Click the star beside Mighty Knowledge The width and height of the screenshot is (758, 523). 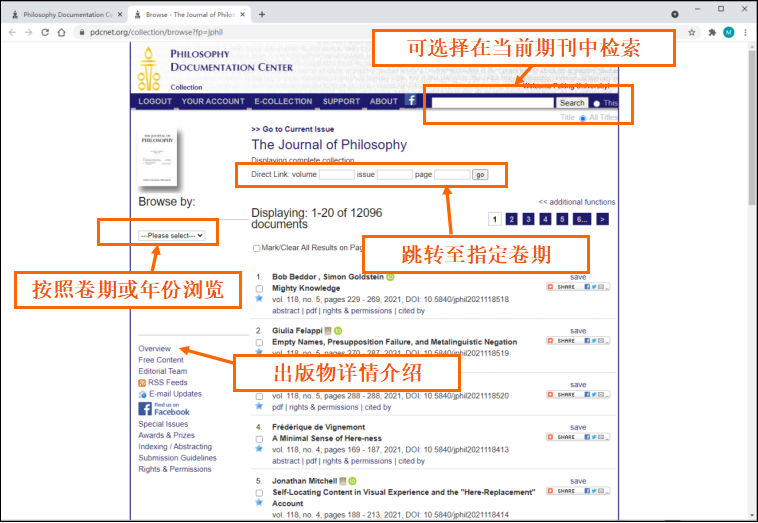[259, 299]
